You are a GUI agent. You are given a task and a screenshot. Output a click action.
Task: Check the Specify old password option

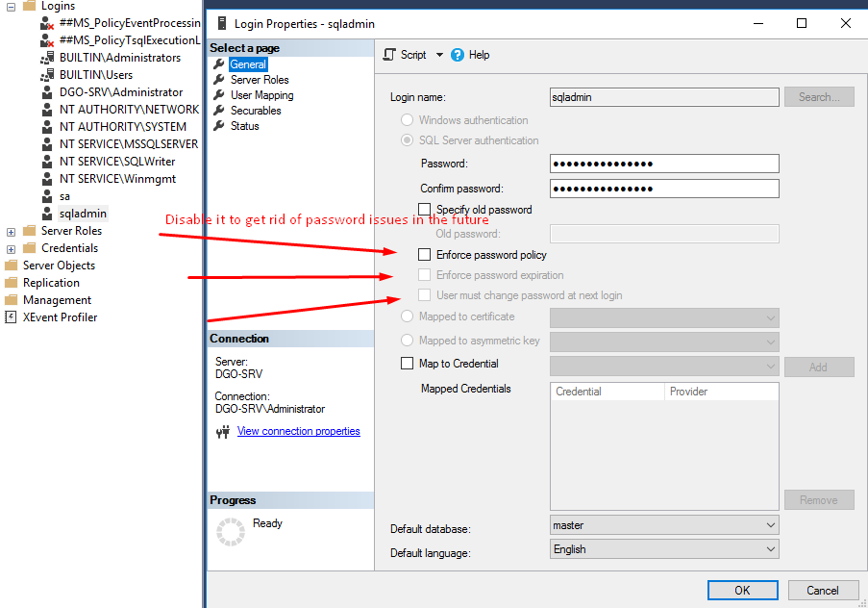click(423, 209)
